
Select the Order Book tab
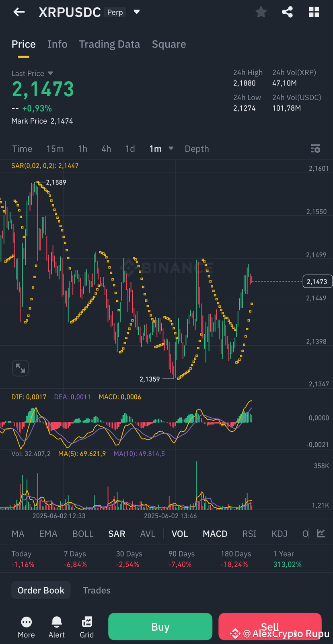coord(41,590)
